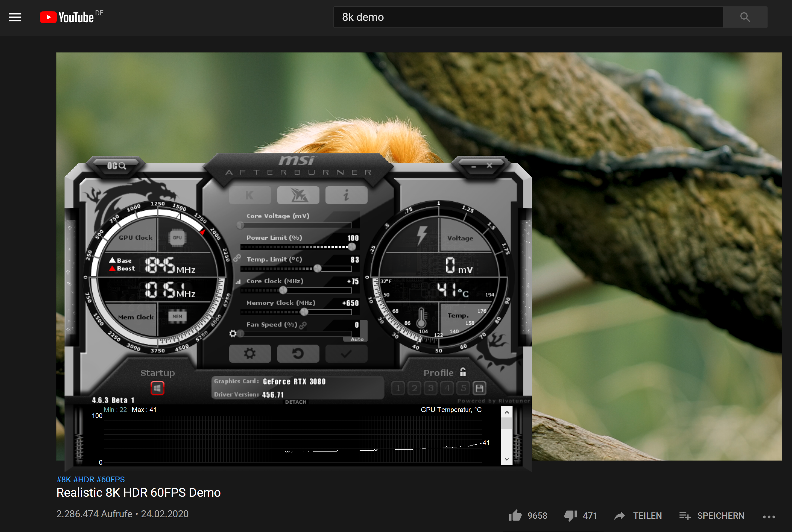Select profile slot 3
The height and width of the screenshot is (532, 792).
click(431, 388)
